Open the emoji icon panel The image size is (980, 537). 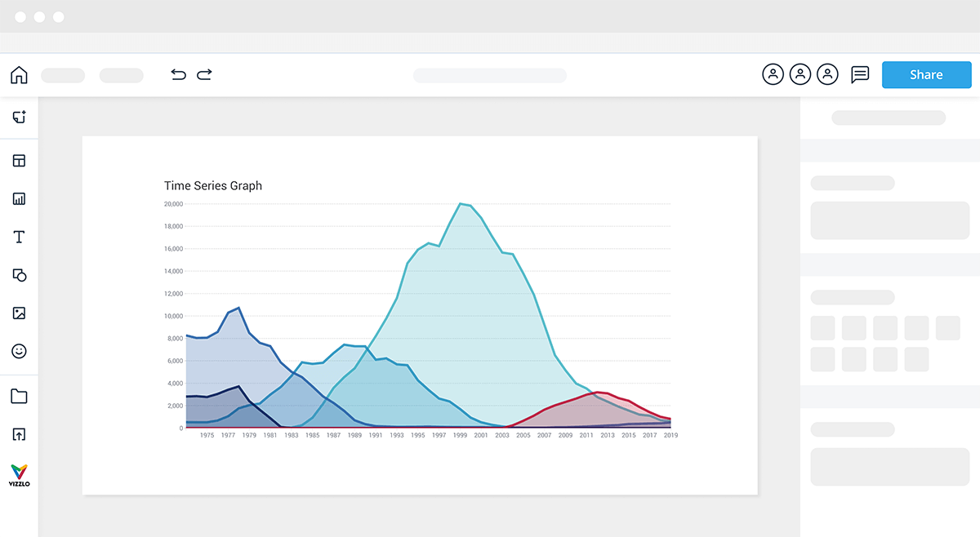point(19,351)
